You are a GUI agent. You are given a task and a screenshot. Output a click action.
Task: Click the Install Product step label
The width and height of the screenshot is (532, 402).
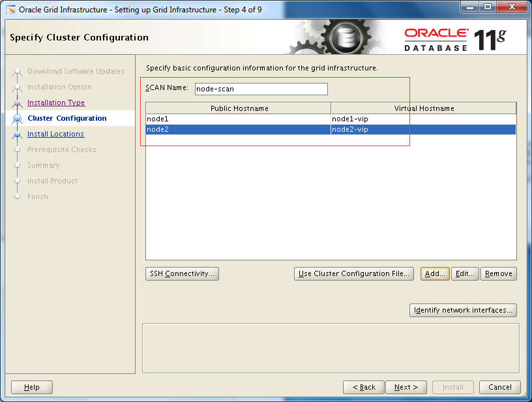52,181
